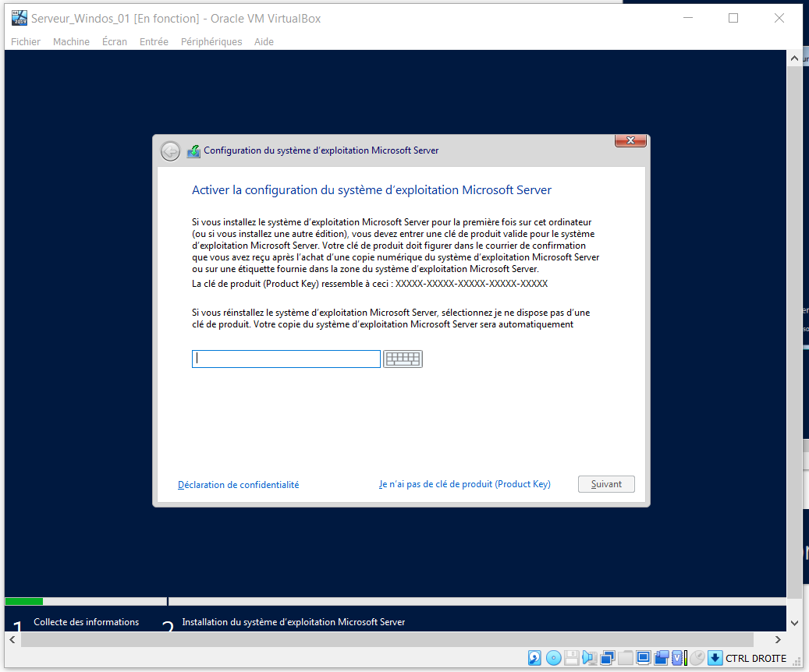Open the Machine menu
The height and width of the screenshot is (672, 809).
pos(71,41)
